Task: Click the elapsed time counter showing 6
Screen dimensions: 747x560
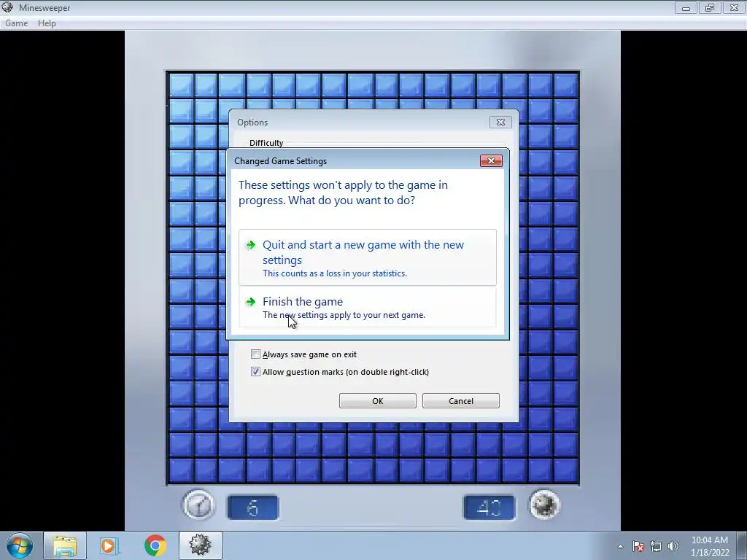Action: point(253,507)
